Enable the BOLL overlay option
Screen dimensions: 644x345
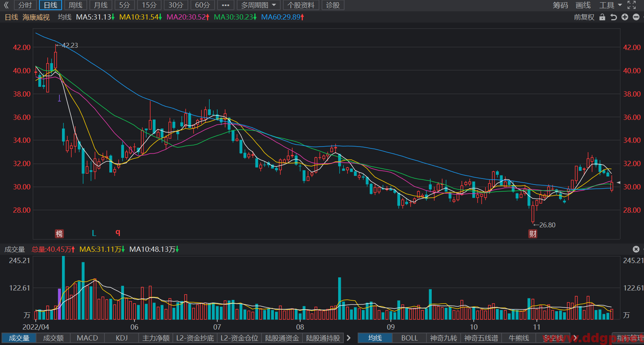pyautogui.click(x=410, y=338)
